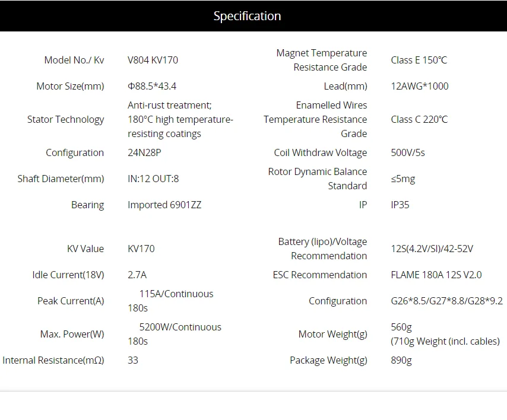Click the ≤5mg rotor balance value
Viewport: 507px width, 420px height.
pos(403,179)
